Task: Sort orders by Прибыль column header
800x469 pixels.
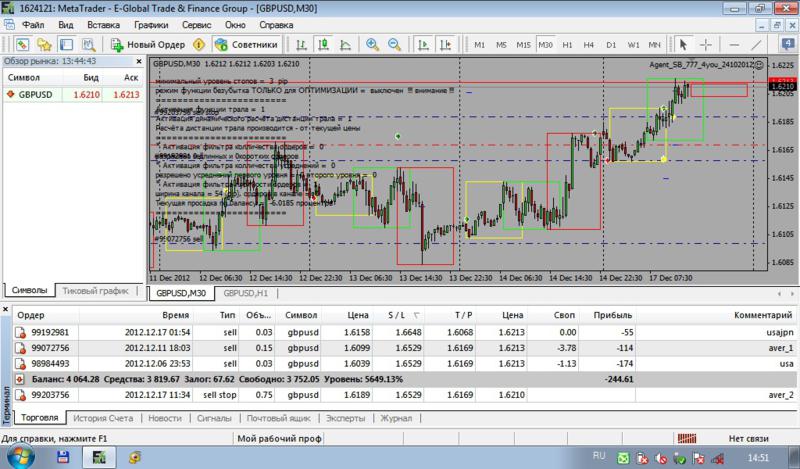Action: click(613, 315)
